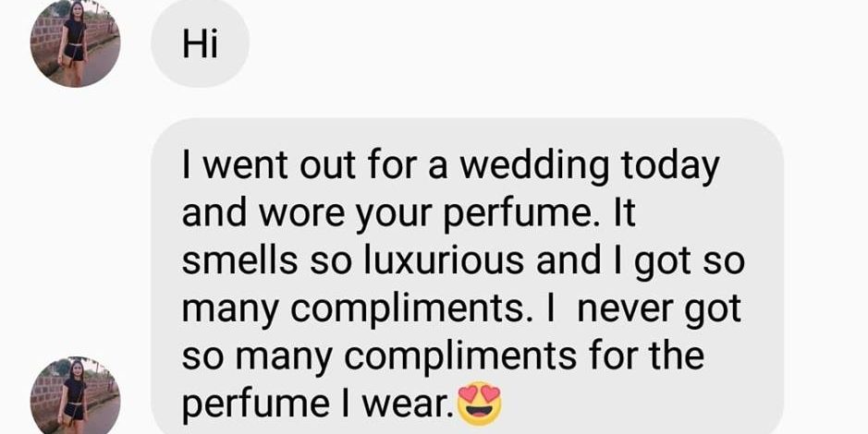Click the word "It" after "perfume."
Screen dimensions: 868x434
[625, 213]
